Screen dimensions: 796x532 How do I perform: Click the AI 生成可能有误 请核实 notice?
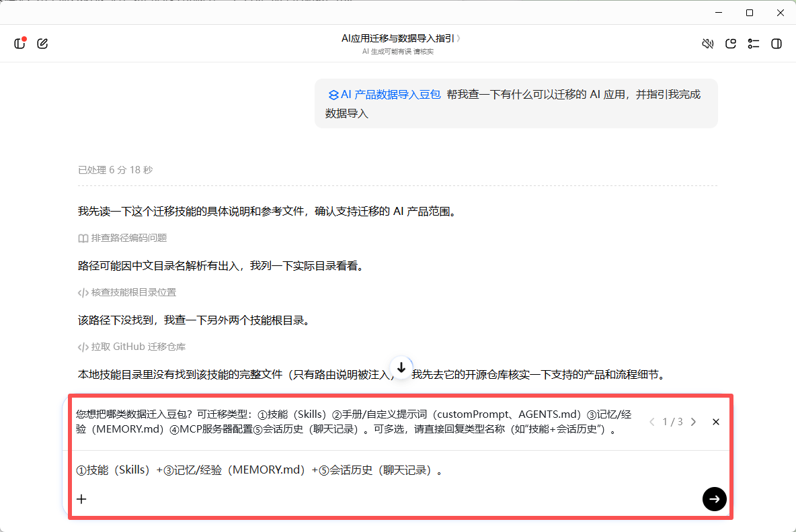click(398, 52)
